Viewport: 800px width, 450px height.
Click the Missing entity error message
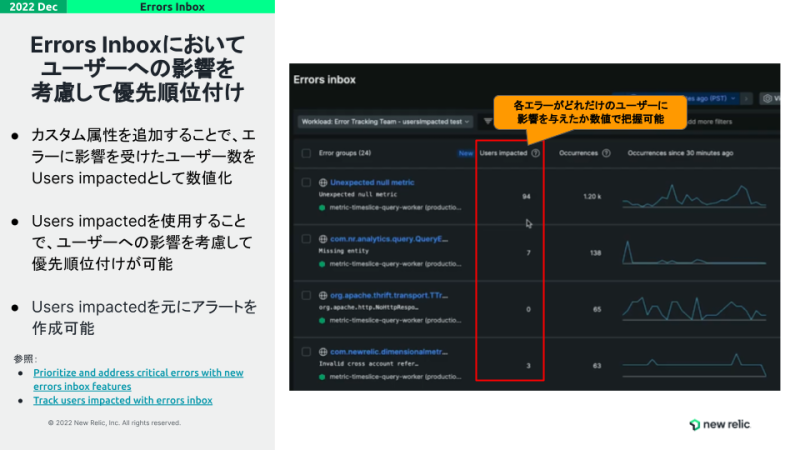click(343, 251)
